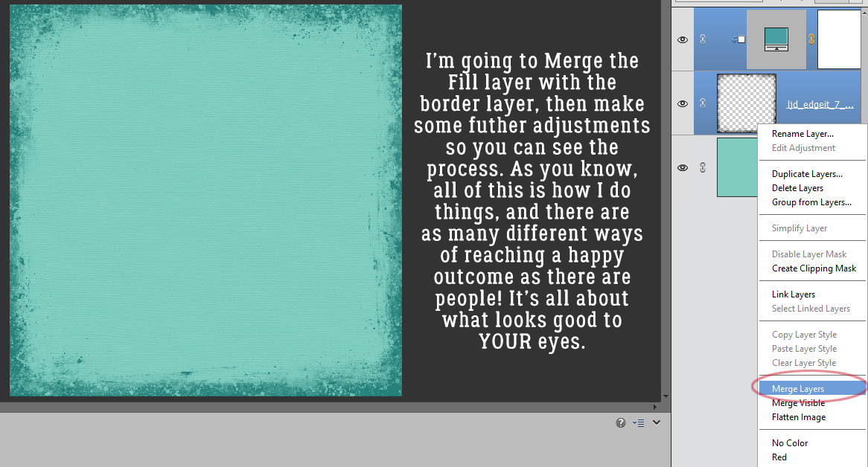Open the tool options help icon
The height and width of the screenshot is (467, 868).
(x=621, y=423)
